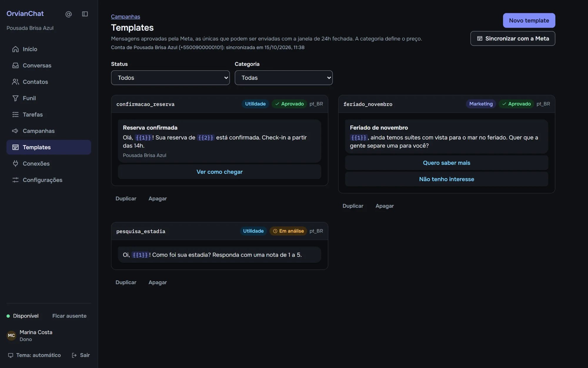588x368 pixels.
Task: Delete the confirmacao_reserva template with Apagar
Action: [158, 198]
